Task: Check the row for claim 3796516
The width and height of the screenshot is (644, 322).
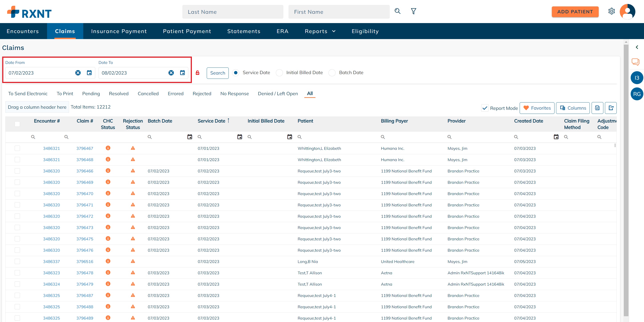Action: coord(17,261)
